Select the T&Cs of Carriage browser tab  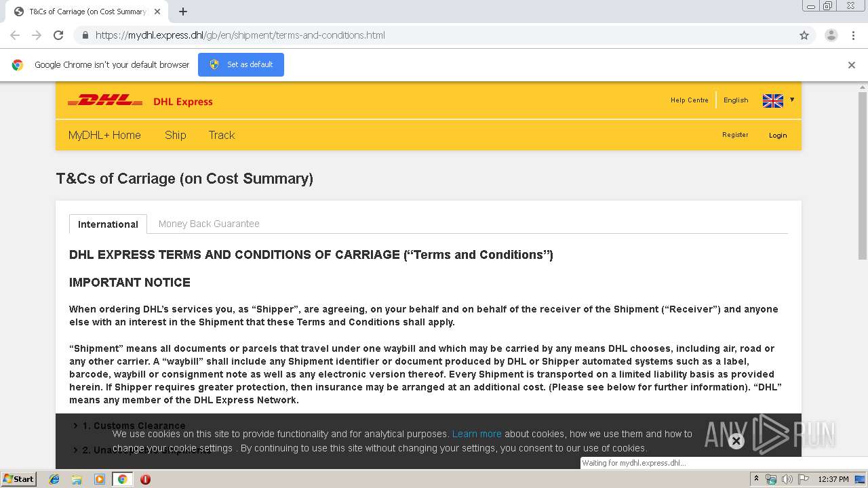tap(86, 12)
